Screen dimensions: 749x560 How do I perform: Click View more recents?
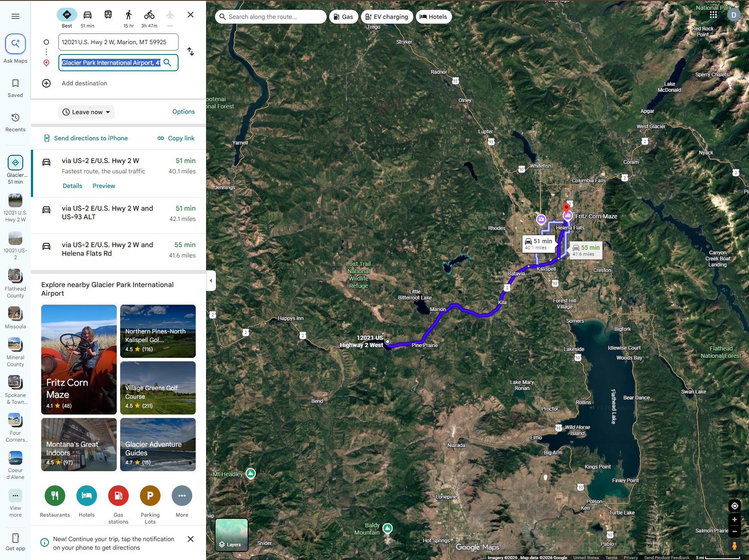pos(15,504)
